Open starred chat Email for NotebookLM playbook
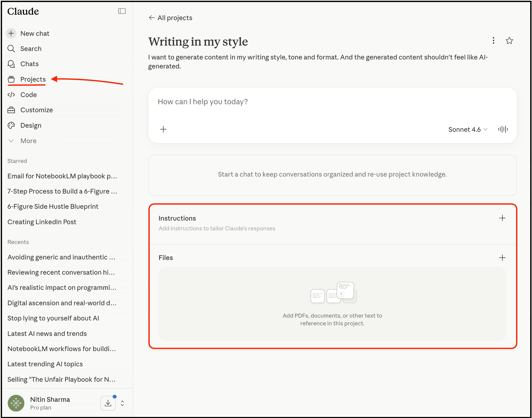The width and height of the screenshot is (532, 418). pos(62,176)
